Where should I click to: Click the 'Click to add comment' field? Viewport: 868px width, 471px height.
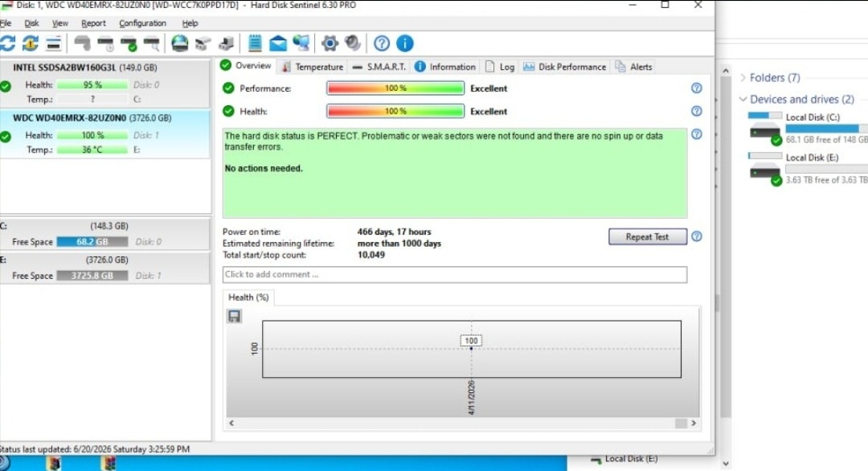(x=454, y=275)
